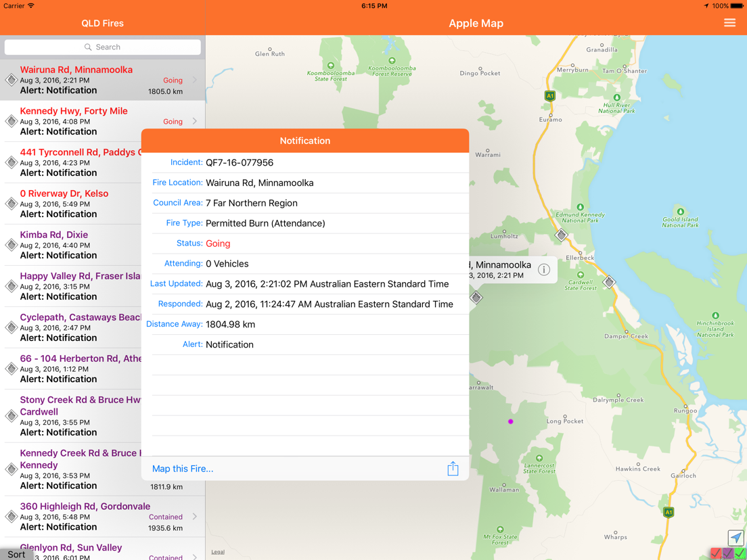Tap the Council Area value 7 Far Northern Region
The width and height of the screenshot is (747, 560).
pyautogui.click(x=252, y=203)
